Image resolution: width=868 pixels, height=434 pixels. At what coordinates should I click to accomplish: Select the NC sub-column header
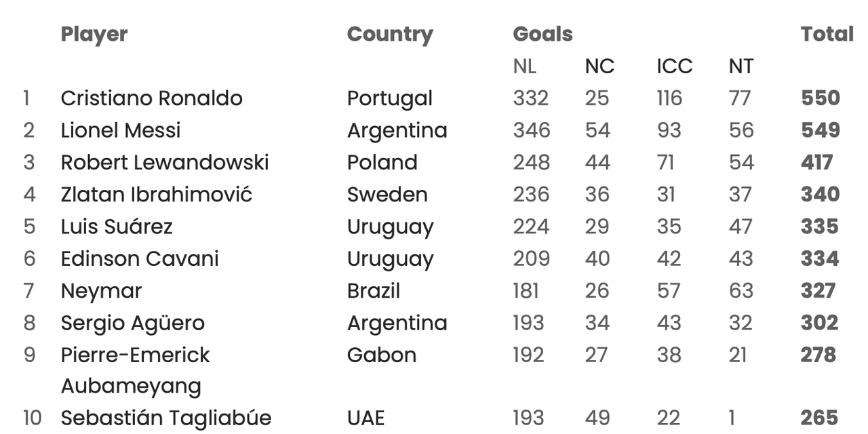(x=599, y=66)
